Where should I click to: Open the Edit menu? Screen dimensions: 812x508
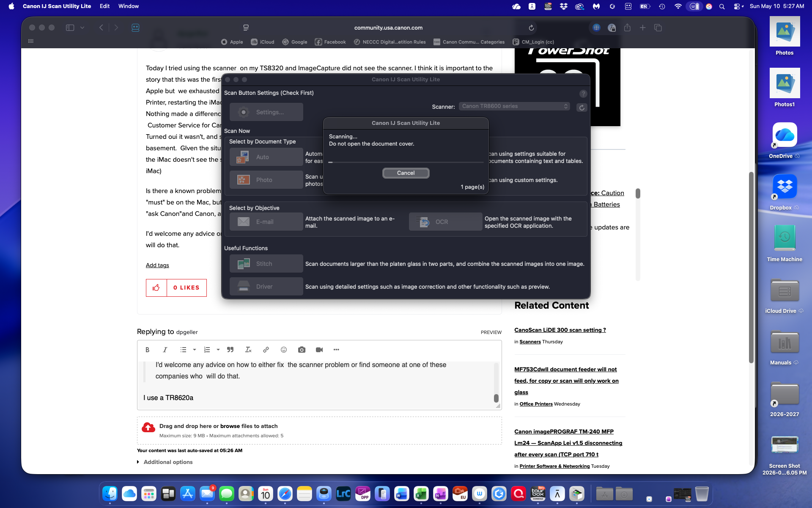click(104, 6)
